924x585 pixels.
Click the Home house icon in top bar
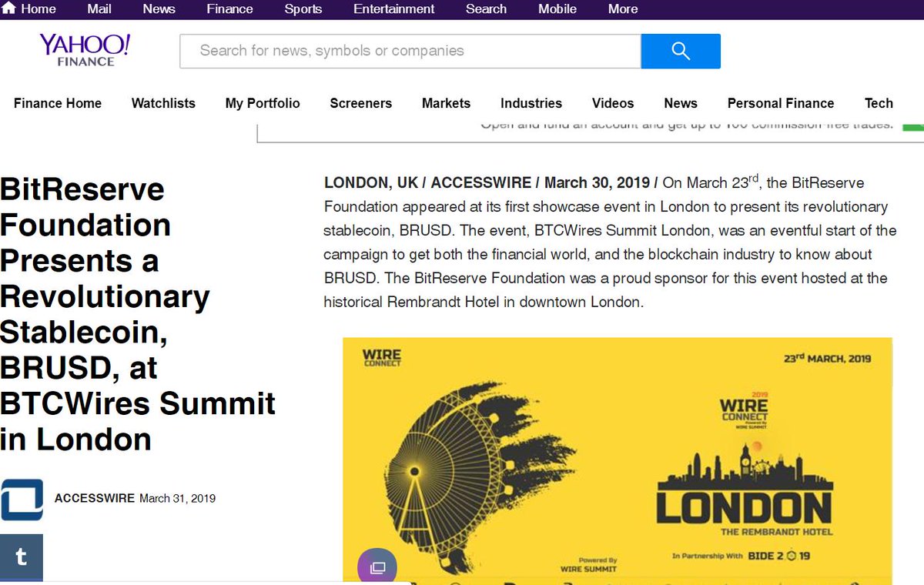(8, 8)
